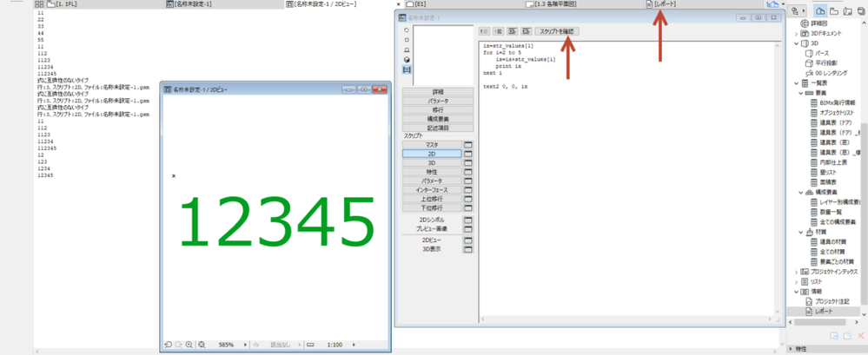Image resolution: width=868 pixels, height=355 pixels.
Task: Click the third script toolbar indent icon
Action: point(513,31)
